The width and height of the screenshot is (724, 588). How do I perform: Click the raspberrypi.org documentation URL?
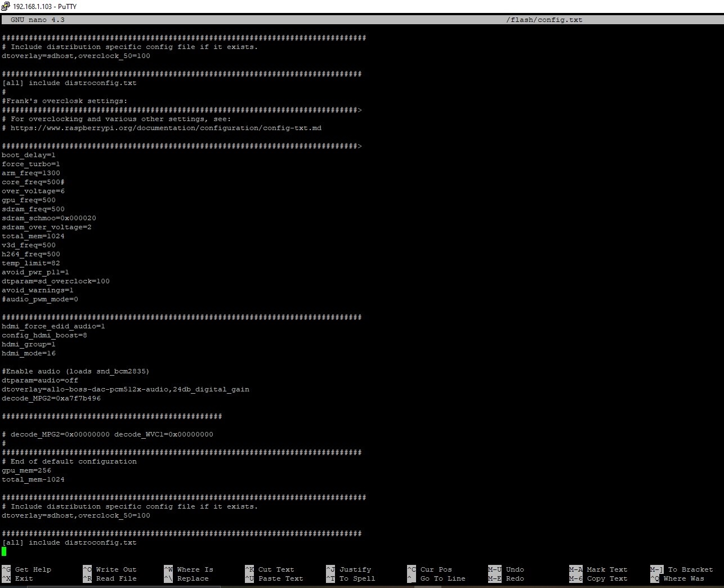click(x=166, y=128)
